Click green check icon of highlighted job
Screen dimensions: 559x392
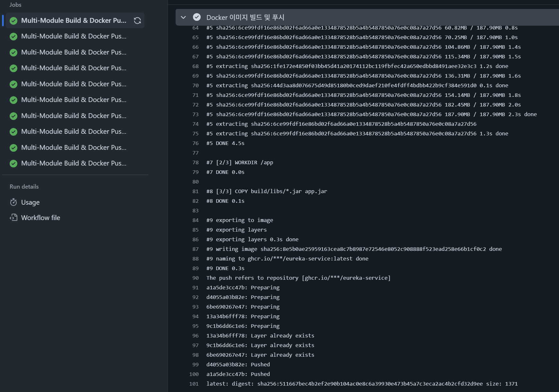(13, 21)
